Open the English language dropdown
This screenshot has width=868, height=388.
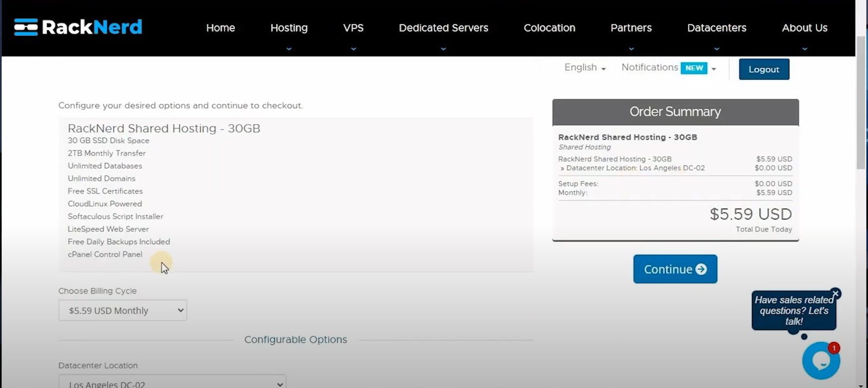[585, 68]
